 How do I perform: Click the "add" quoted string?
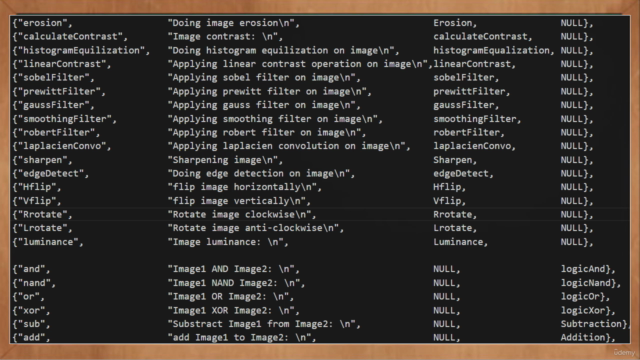tap(31, 337)
